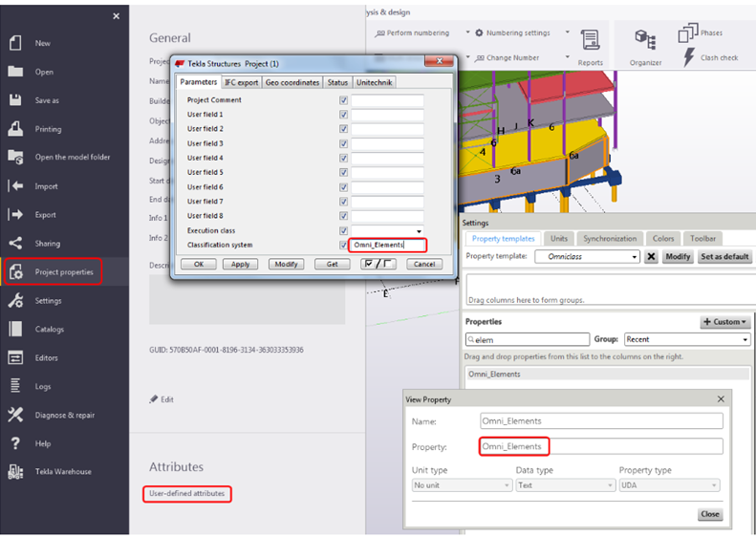Open the Tekla Warehouse icon in sidebar
Image resolution: width=756 pixels, height=537 pixels.
[x=15, y=472]
